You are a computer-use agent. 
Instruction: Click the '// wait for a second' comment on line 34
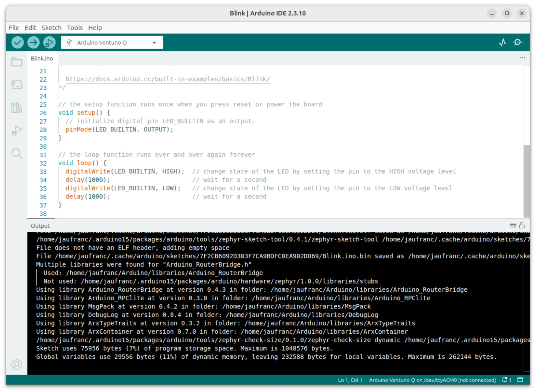229,180
